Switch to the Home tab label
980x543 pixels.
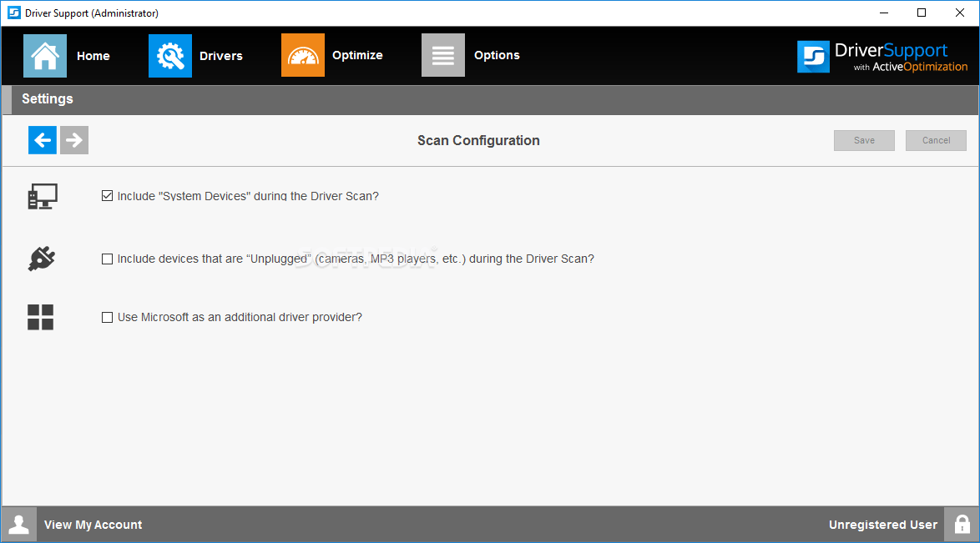93,56
